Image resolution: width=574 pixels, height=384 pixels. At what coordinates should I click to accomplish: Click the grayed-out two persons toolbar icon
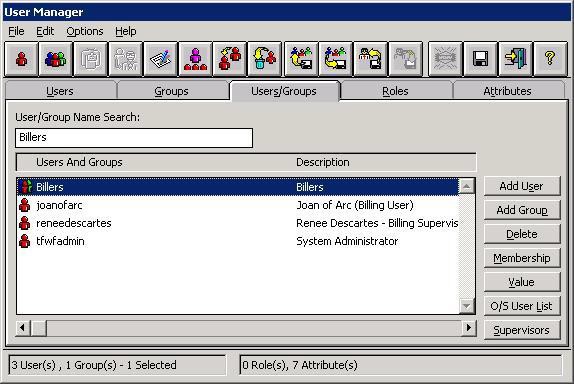click(x=125, y=59)
